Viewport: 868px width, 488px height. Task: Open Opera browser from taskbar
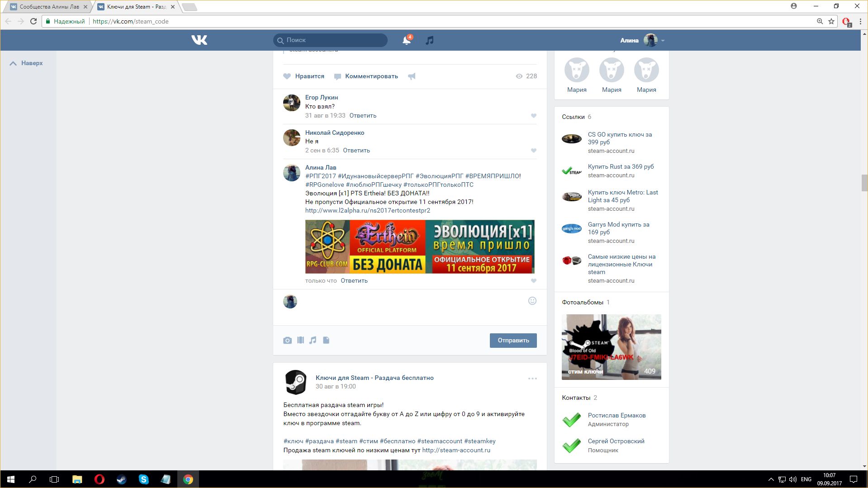100,479
